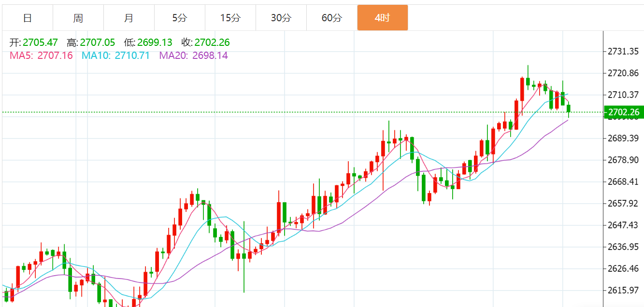
Task: Click the 2668.41 price axis label
Action: pyautogui.click(x=623, y=181)
